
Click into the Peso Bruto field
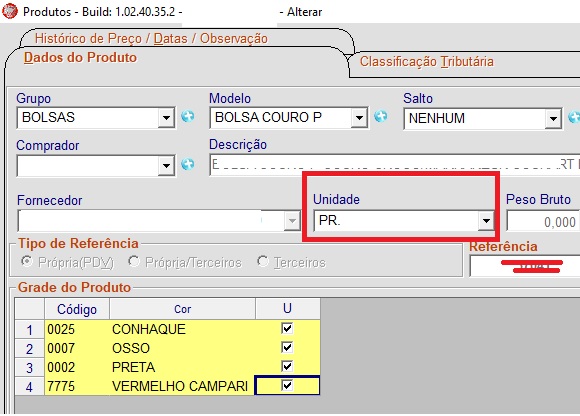coord(542,221)
